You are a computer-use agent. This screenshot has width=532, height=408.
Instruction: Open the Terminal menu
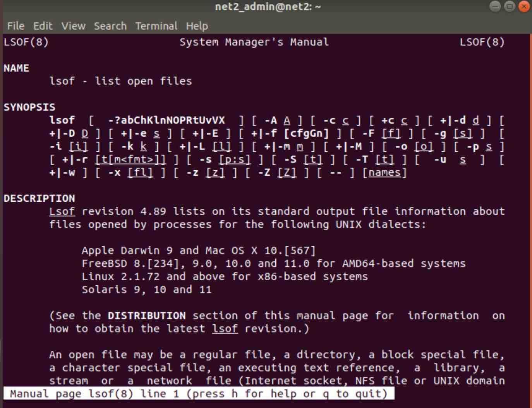click(156, 26)
